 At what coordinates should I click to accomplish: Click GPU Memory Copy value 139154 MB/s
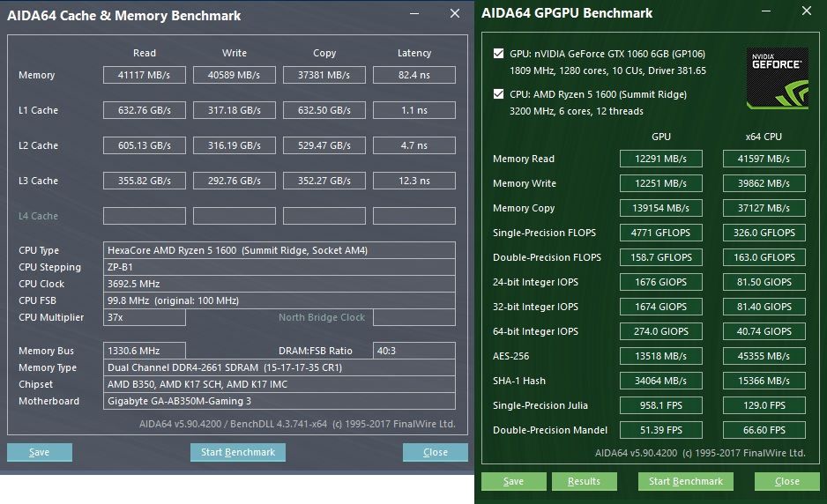tap(661, 208)
